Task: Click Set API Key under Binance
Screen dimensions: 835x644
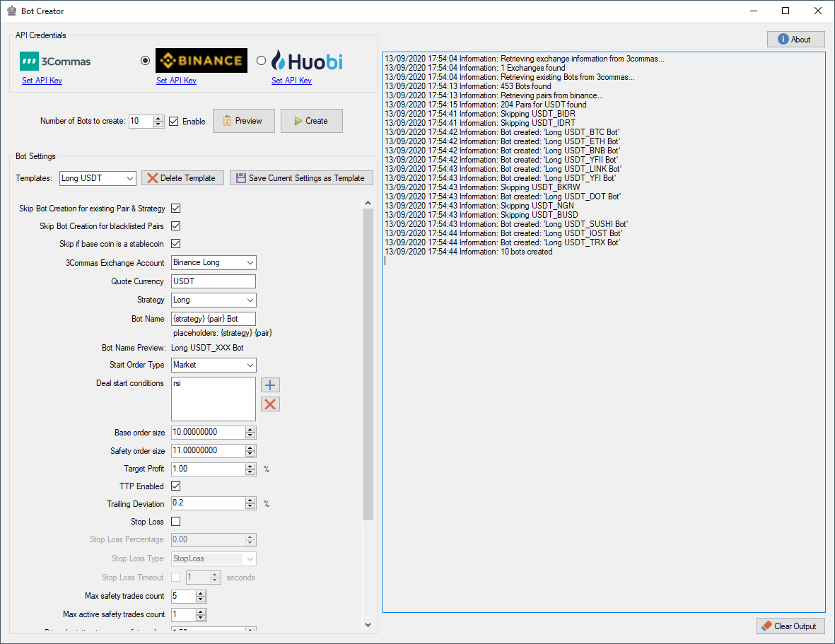Action: click(x=176, y=81)
